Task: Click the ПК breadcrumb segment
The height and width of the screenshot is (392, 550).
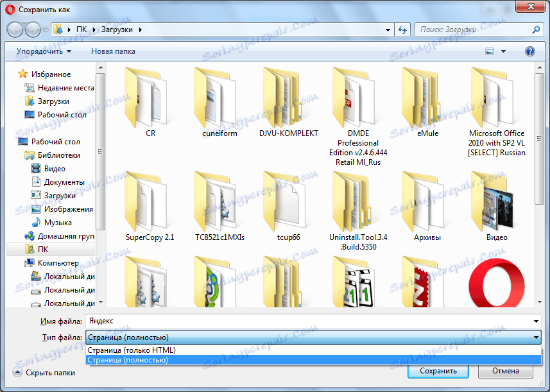Action: point(82,30)
